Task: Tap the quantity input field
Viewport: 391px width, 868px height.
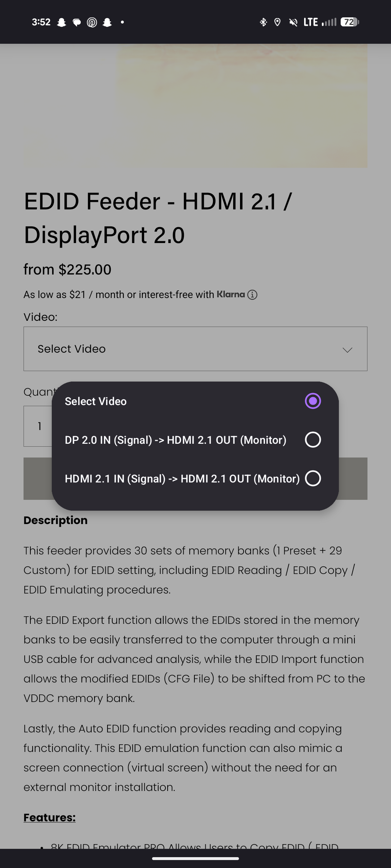Action: (x=38, y=426)
